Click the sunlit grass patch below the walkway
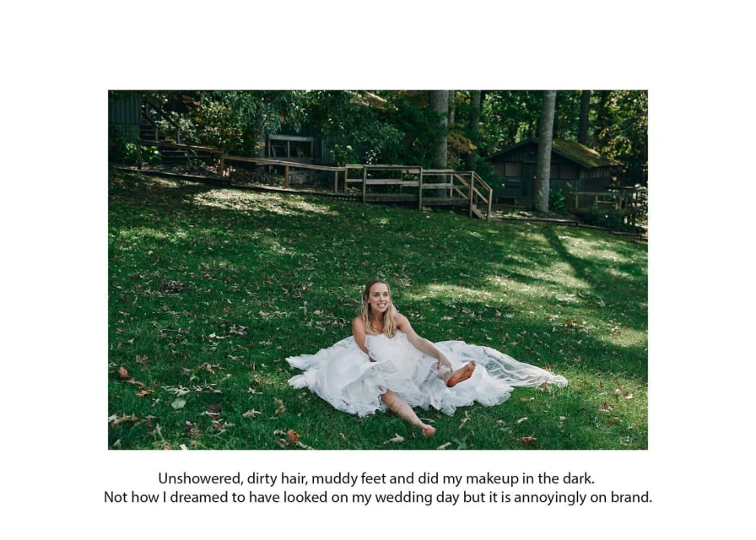The height and width of the screenshot is (540, 756). [x=261, y=201]
